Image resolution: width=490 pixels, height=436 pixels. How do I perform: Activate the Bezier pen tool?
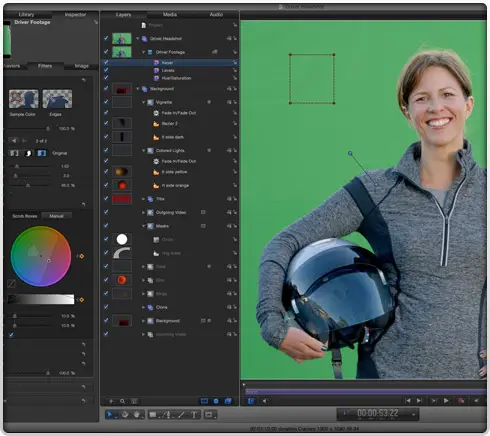[x=168, y=415]
